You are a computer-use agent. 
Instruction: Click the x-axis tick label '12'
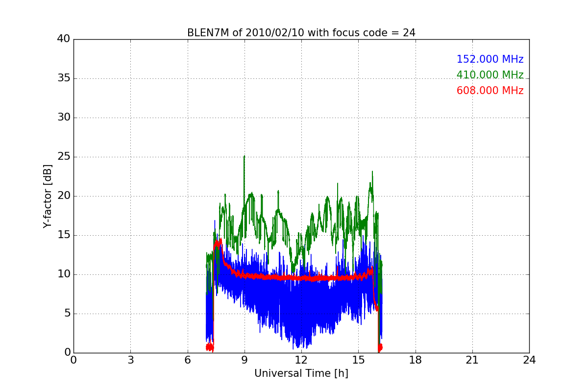click(x=301, y=360)
